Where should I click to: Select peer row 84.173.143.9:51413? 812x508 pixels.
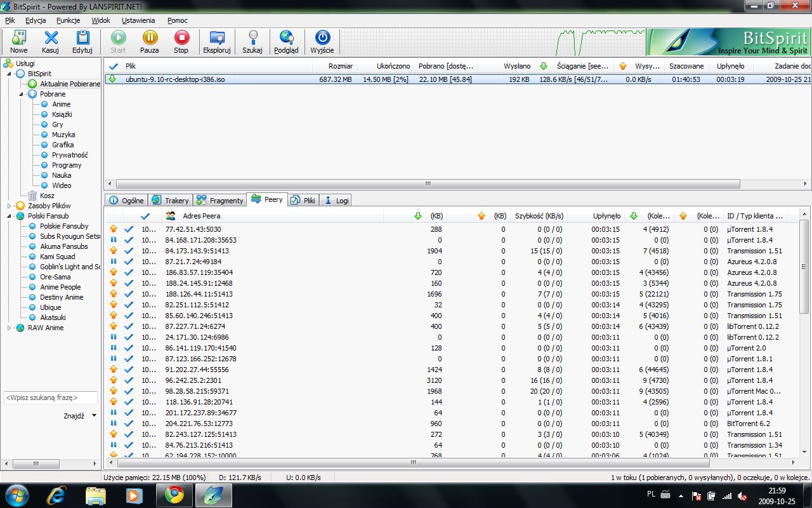[451, 251]
